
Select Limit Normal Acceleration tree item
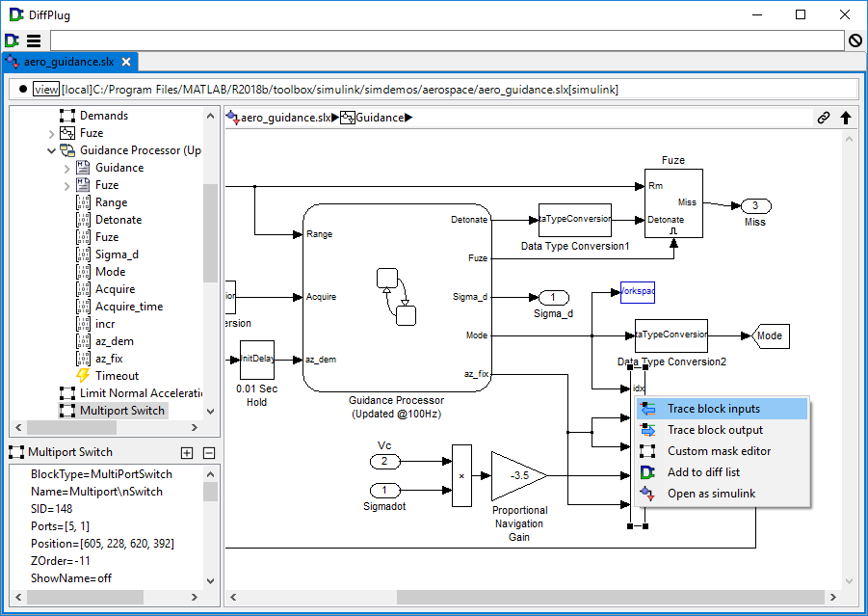141,392
